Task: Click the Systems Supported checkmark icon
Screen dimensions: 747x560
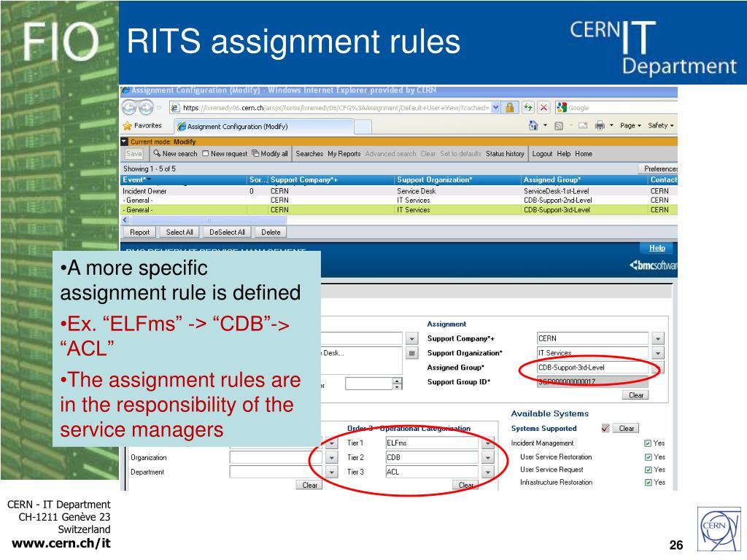Action: (605, 429)
